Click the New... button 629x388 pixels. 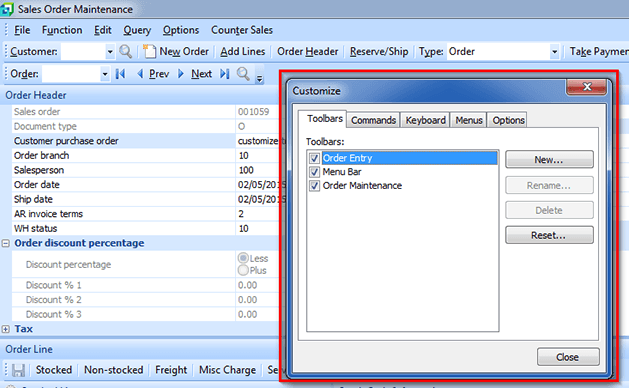(549, 160)
